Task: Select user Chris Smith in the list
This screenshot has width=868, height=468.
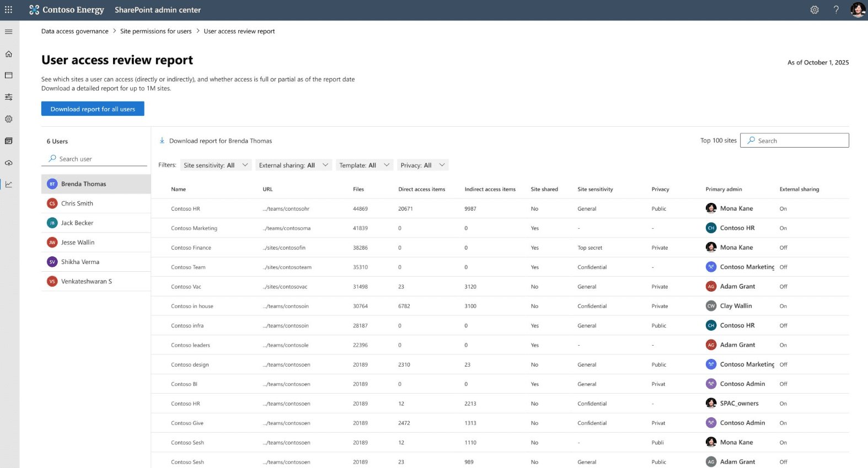Action: click(96, 203)
